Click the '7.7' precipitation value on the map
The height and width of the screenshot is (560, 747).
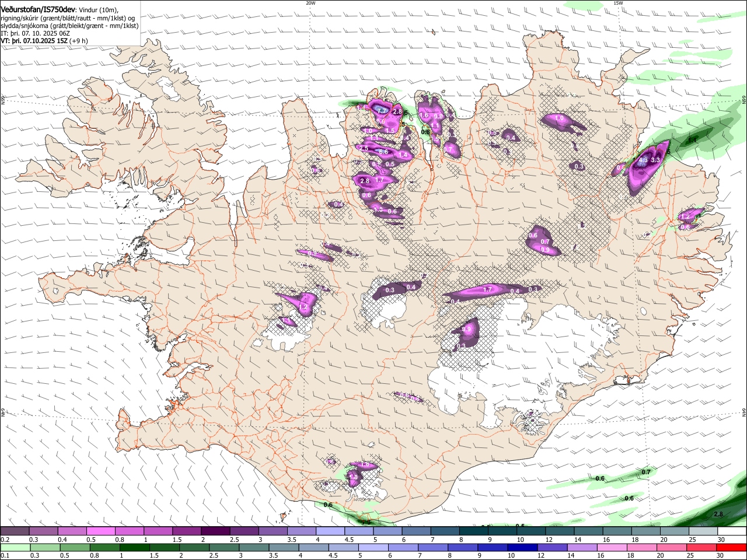382,110
